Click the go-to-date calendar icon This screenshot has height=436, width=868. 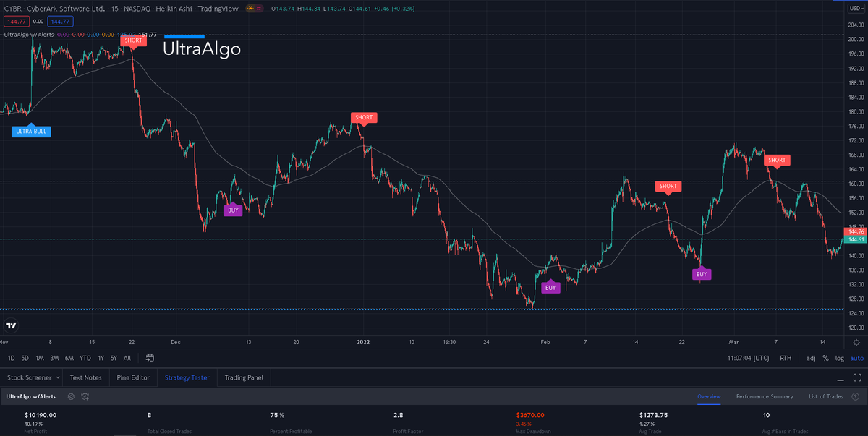click(150, 358)
